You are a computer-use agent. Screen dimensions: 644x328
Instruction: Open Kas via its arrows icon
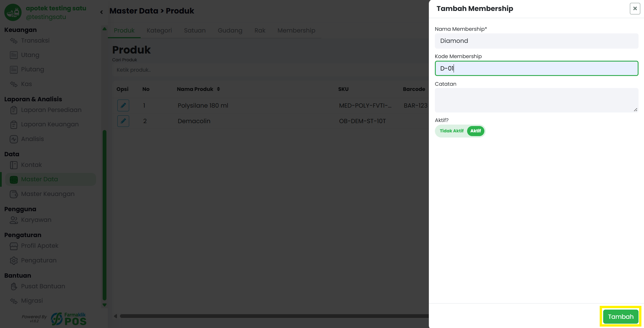14,84
